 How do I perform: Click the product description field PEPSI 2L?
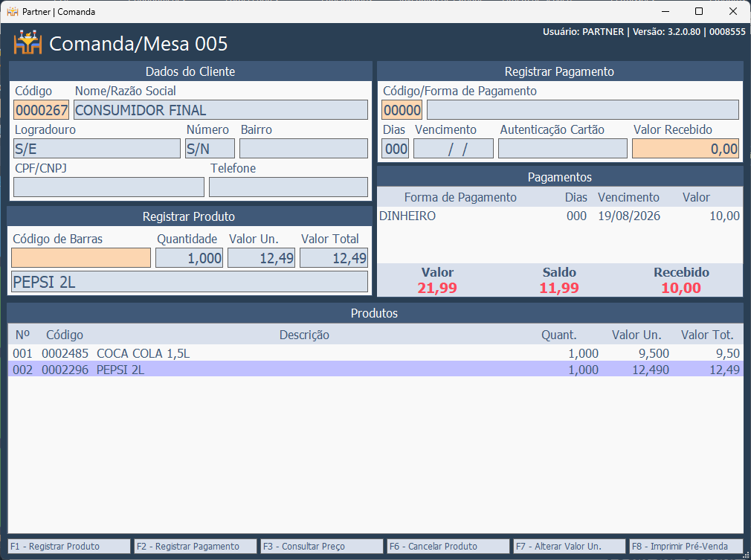pos(190,282)
